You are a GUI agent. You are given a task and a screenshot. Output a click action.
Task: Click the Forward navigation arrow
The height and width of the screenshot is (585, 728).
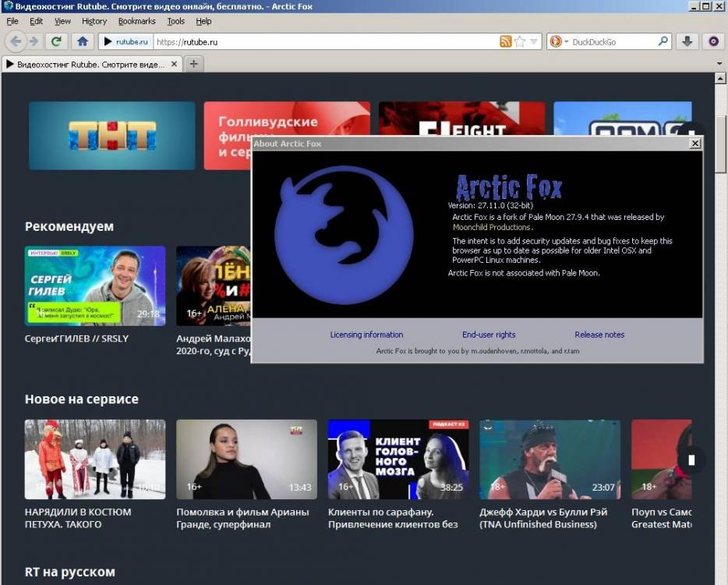34,41
